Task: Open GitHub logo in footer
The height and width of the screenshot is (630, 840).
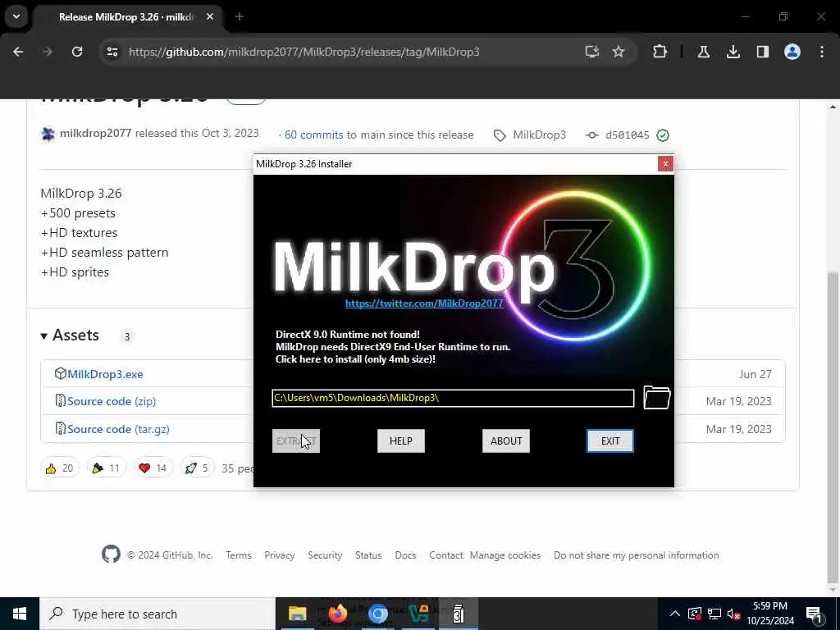Action: pos(111,555)
